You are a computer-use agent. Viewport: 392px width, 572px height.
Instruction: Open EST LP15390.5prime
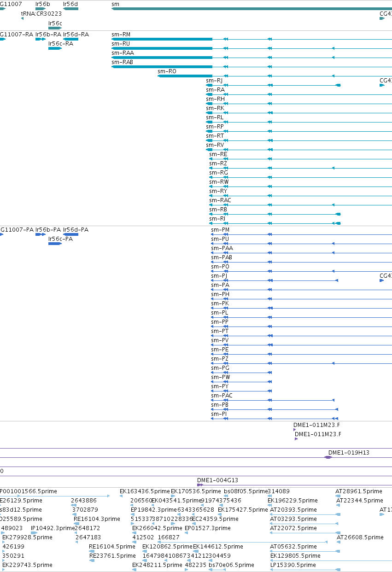[x=293, y=565]
